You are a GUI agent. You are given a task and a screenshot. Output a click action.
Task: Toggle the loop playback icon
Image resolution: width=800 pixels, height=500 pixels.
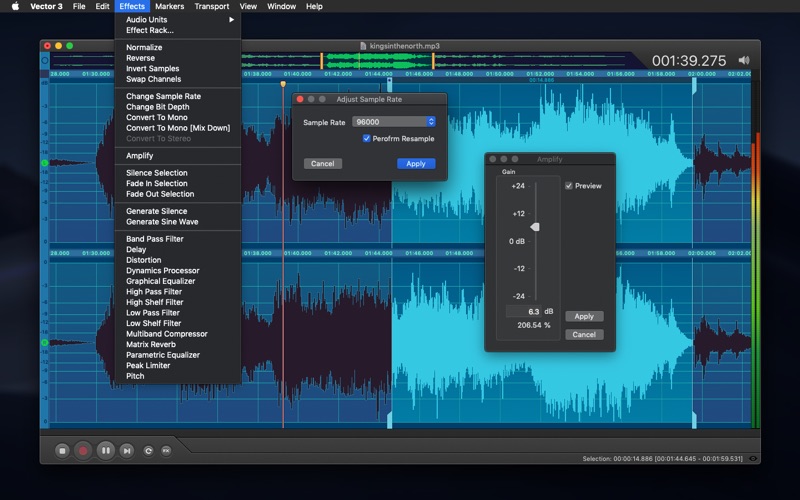point(148,451)
